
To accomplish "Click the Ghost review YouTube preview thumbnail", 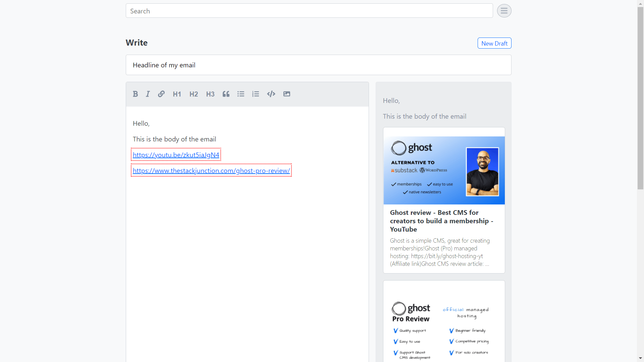I will click(444, 170).
